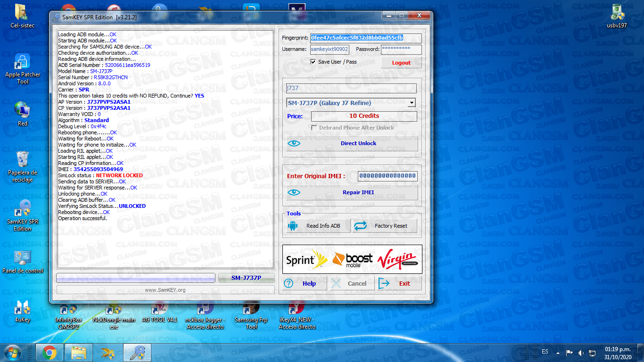Viewport: 644px width, 362px height.
Task: Click UNLOCKED status in log
Action: 132,206
